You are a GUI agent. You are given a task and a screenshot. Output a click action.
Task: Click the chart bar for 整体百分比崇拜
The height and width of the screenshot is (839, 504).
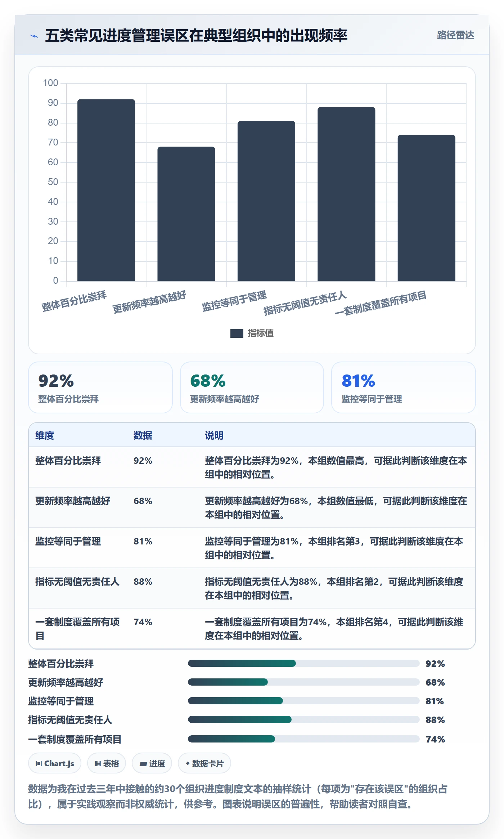point(106,190)
